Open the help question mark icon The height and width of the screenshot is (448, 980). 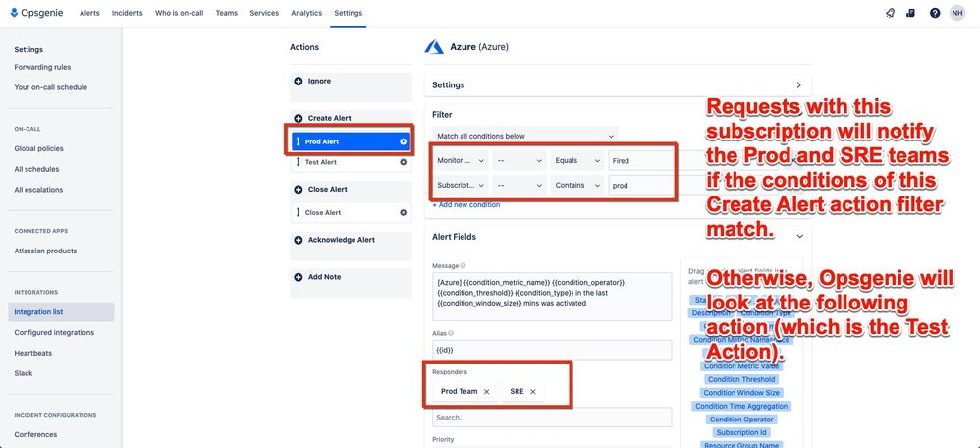935,13
